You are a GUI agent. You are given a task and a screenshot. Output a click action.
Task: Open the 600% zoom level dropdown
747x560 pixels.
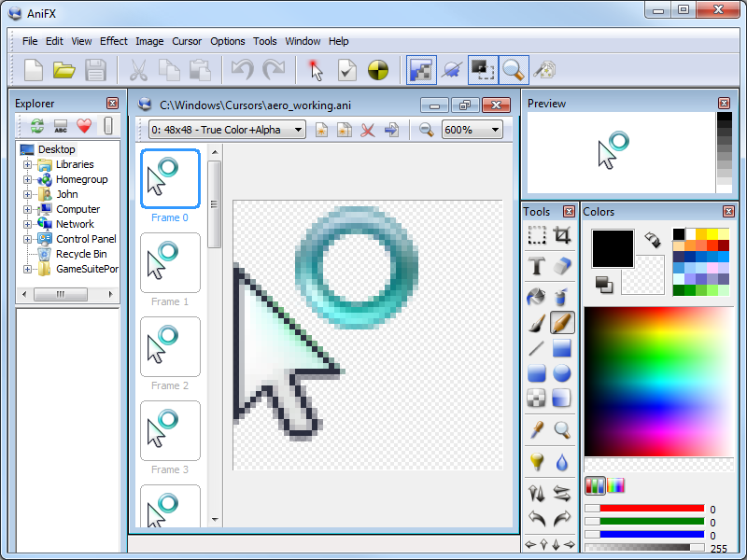[x=472, y=130]
